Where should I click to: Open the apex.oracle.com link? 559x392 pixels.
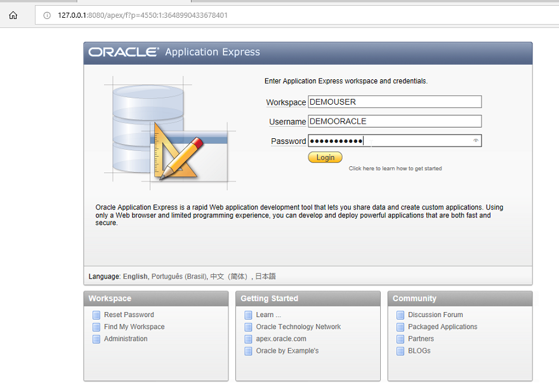coord(281,339)
